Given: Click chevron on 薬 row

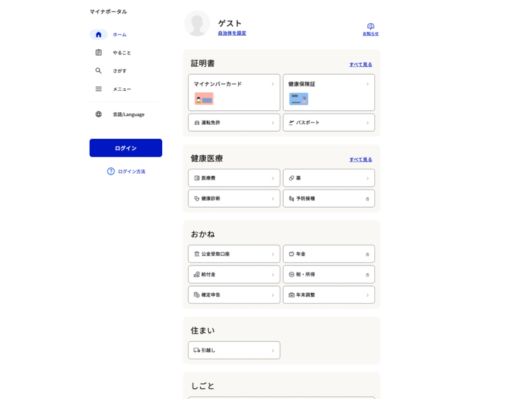Looking at the screenshot, I should click(367, 178).
